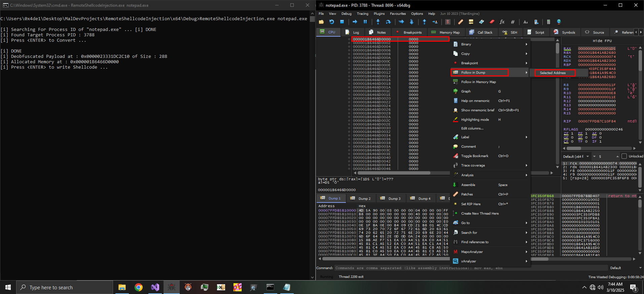Click the Open file folder icon in x64dbg
The image size is (644, 294).
tap(321, 22)
